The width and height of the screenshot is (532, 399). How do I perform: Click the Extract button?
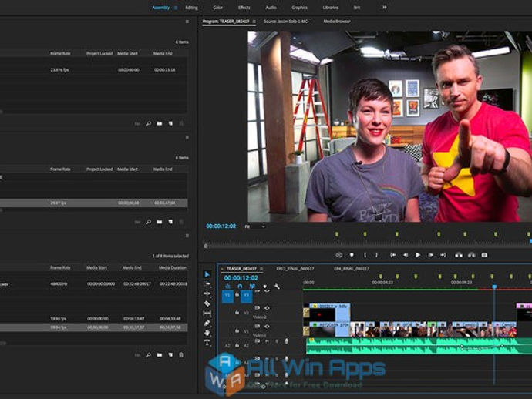(472, 255)
